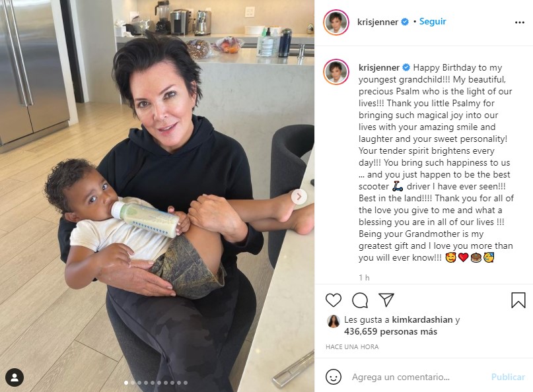Open emoji picker smiley icon

[333, 377]
